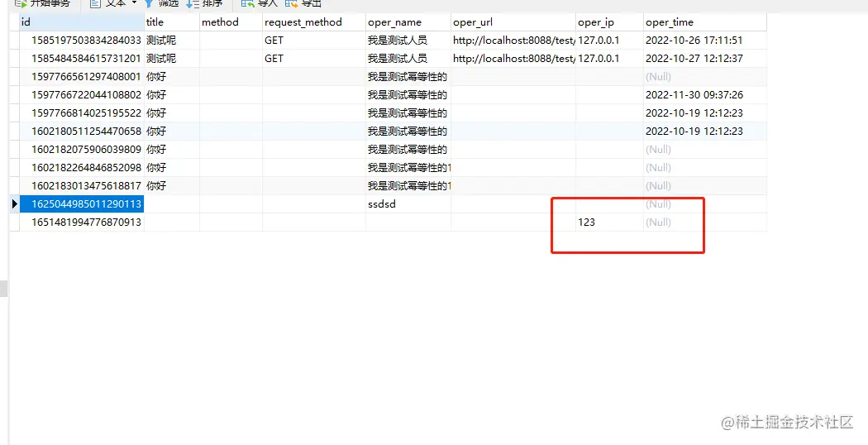
Task: Click (Null) oper_time in row 1651481994776870913
Action: click(x=658, y=223)
